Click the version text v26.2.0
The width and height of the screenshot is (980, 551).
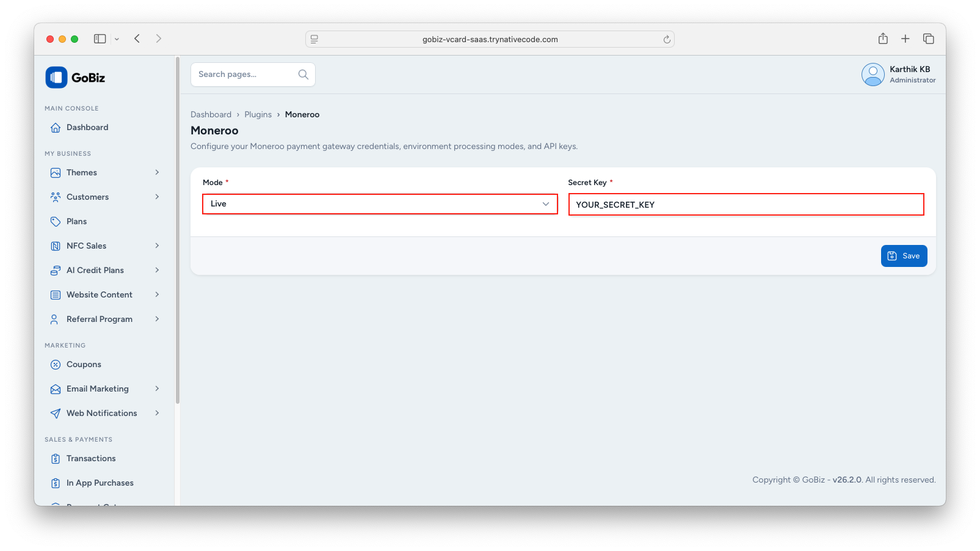point(847,480)
